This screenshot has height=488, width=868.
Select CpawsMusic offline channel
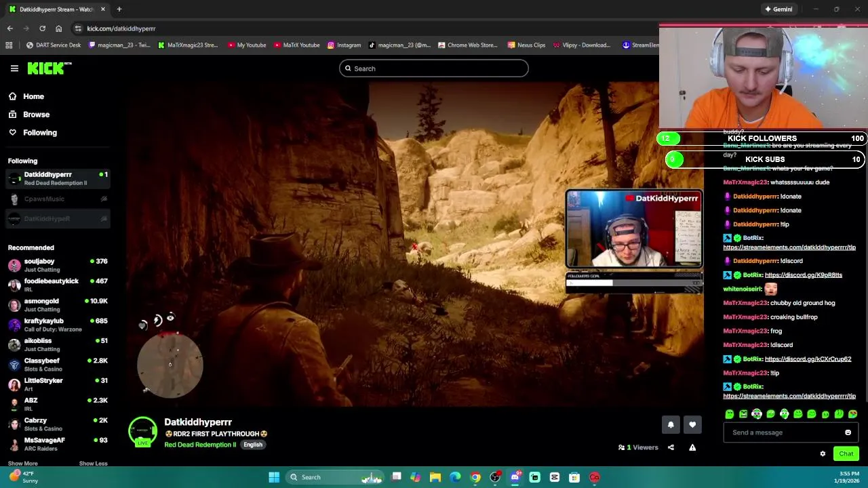pos(58,199)
